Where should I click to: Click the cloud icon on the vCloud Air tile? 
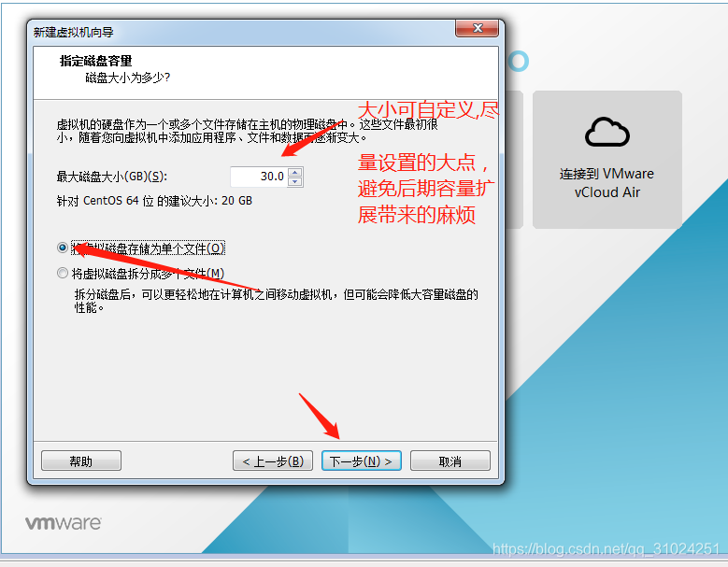[x=607, y=133]
